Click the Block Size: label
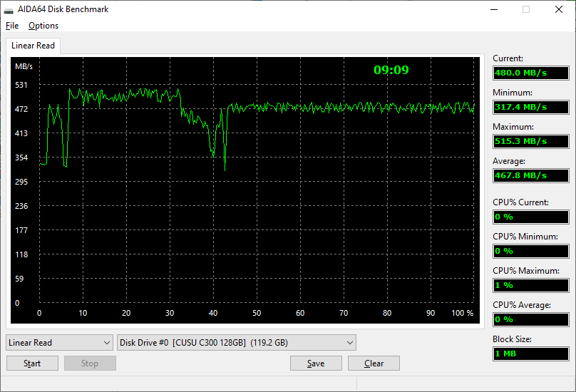Screen dimensions: 576x392 coord(512,339)
